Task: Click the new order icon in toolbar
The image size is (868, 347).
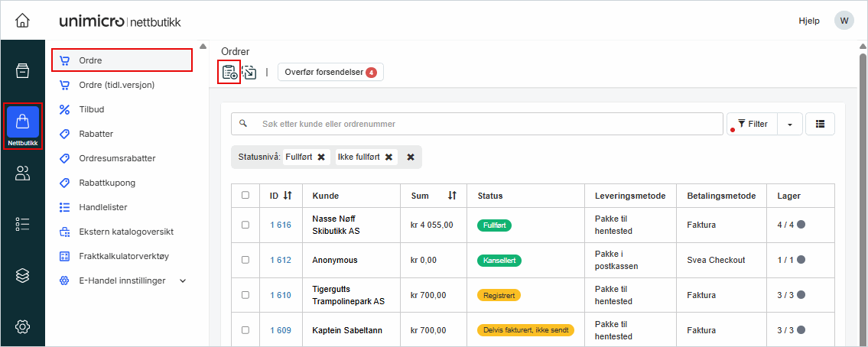Action: coord(229,73)
